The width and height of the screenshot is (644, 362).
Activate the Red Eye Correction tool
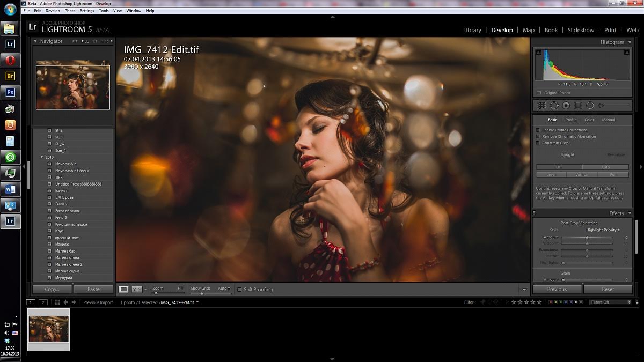click(x=566, y=106)
